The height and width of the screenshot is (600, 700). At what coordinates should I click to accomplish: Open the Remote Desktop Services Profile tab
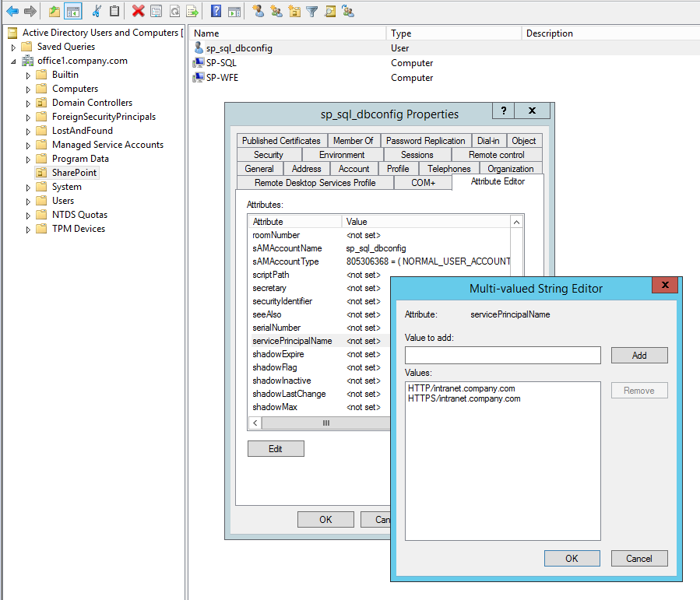tap(315, 182)
